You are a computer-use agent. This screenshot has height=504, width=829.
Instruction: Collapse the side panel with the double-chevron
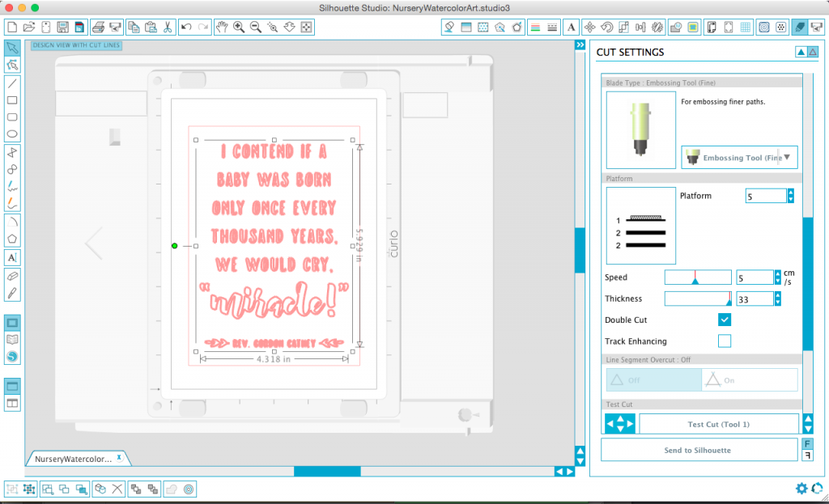pos(580,45)
